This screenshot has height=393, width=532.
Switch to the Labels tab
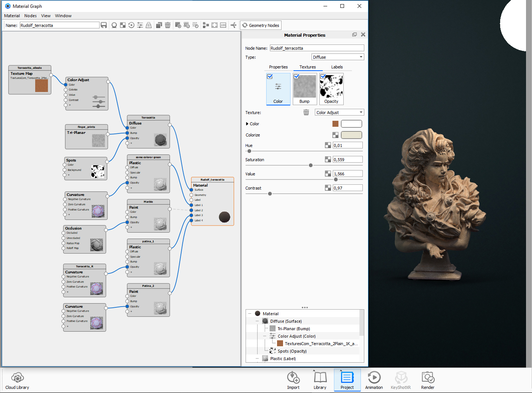click(337, 67)
